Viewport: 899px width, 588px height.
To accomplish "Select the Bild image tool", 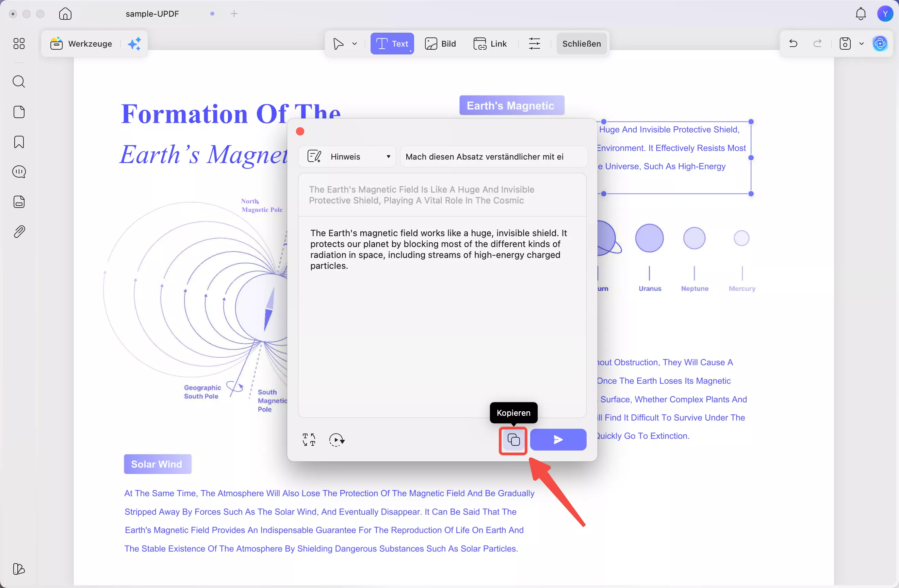I will click(x=440, y=44).
